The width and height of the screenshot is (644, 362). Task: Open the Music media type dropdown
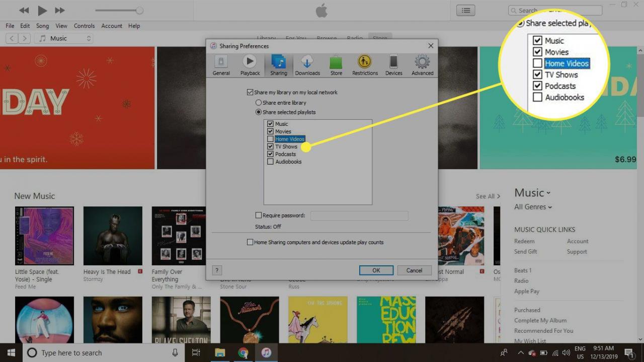coord(64,38)
